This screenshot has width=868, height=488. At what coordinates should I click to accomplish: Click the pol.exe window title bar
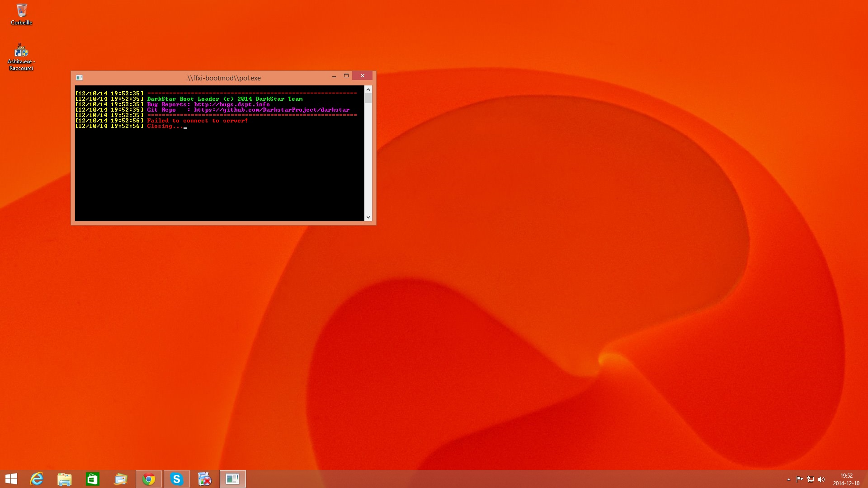tap(223, 78)
